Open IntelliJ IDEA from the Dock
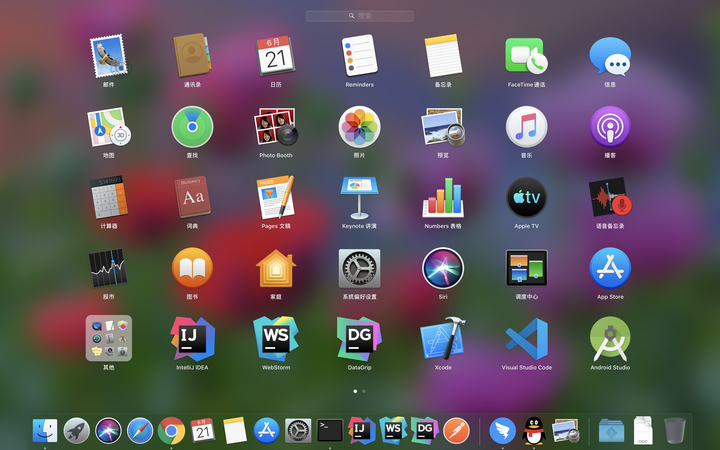The width and height of the screenshot is (720, 450). tap(361, 431)
